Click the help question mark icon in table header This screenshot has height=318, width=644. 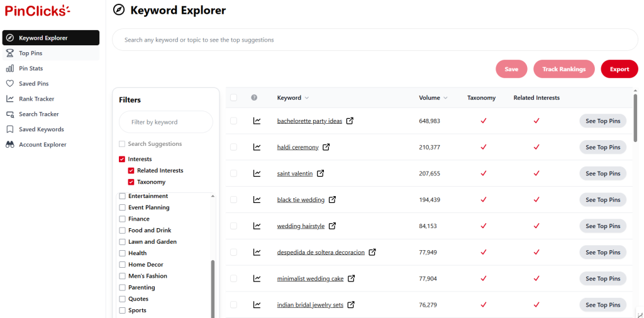254,97
